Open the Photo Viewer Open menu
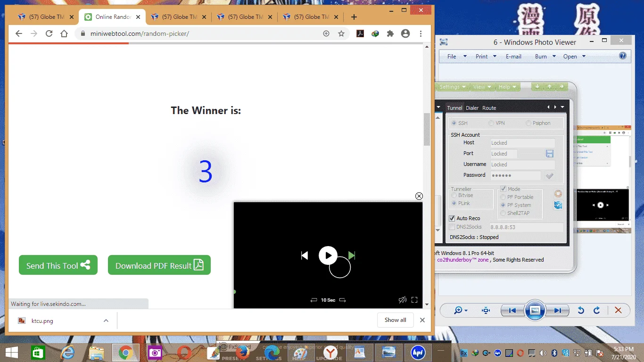644x362 pixels. tap(574, 56)
